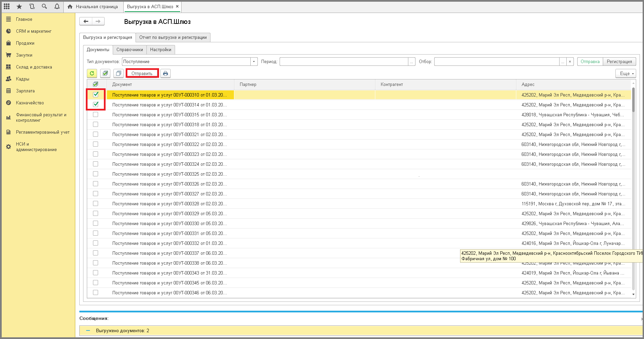The height and width of the screenshot is (339, 644).
Task: Click the home icon of Начальная страница
Action: click(70, 6)
